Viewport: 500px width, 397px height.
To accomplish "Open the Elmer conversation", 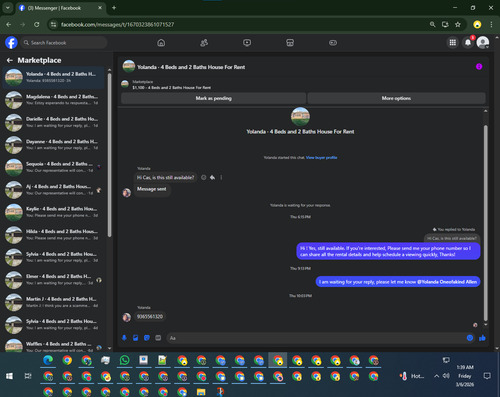I will pyautogui.click(x=54, y=280).
